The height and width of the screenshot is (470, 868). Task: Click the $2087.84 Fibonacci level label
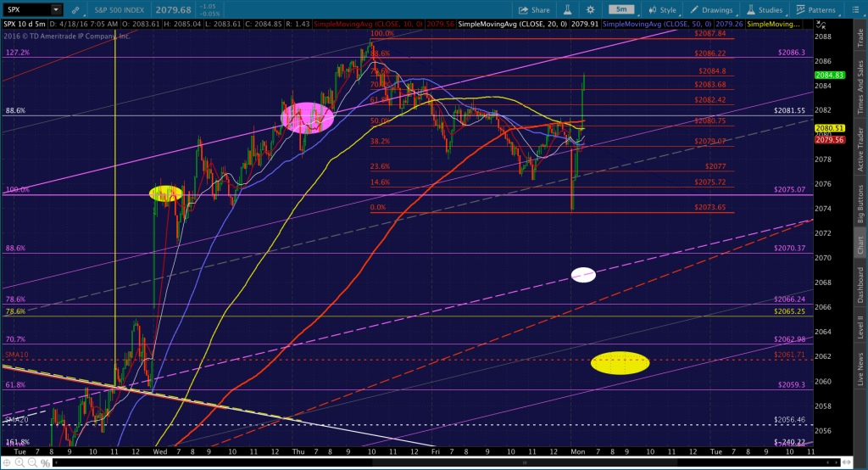[710, 33]
